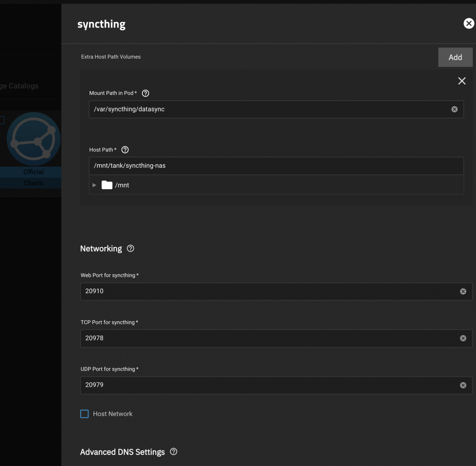Clear the UDP Port value
This screenshot has width=476, height=466.
tap(463, 385)
